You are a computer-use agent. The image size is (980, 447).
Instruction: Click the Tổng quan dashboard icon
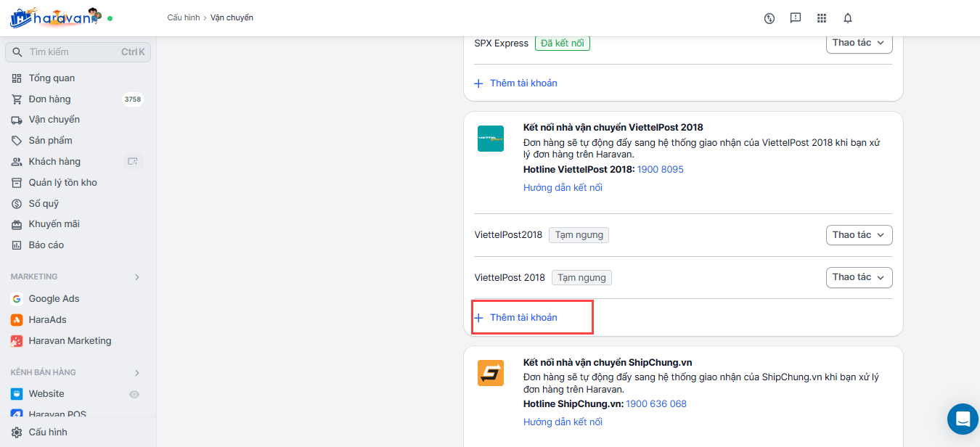pos(17,78)
